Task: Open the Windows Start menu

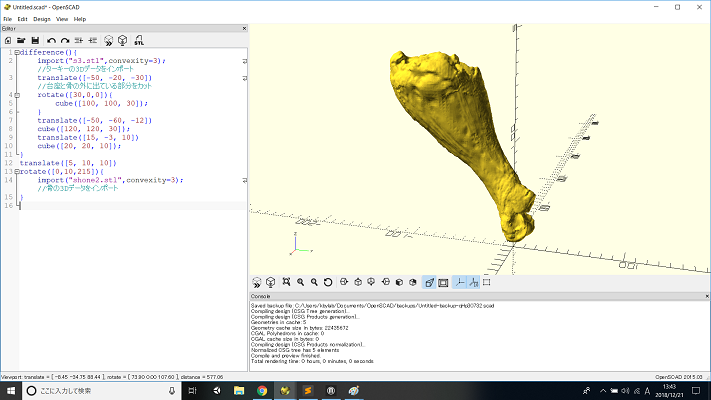Action: pyautogui.click(x=11, y=390)
